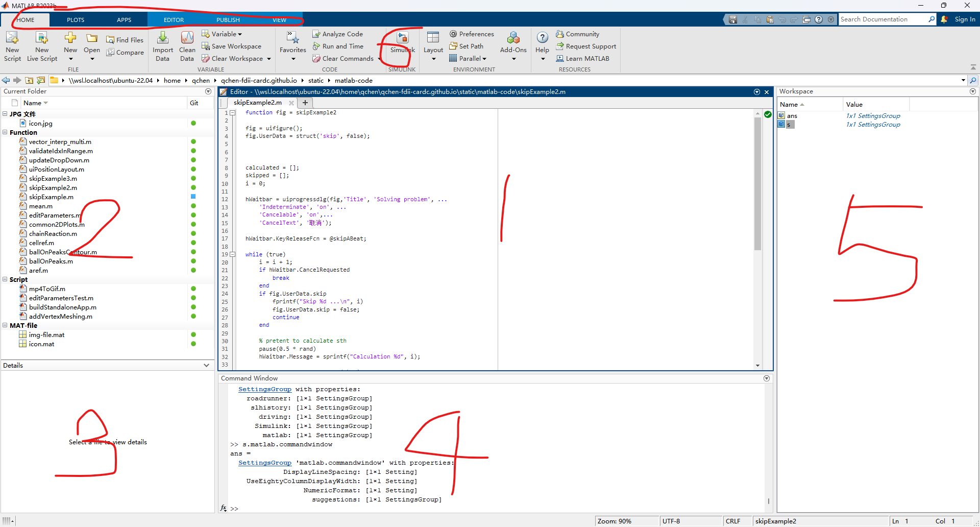This screenshot has width=980, height=527.
Task: Click Request Support
Action: point(586,46)
